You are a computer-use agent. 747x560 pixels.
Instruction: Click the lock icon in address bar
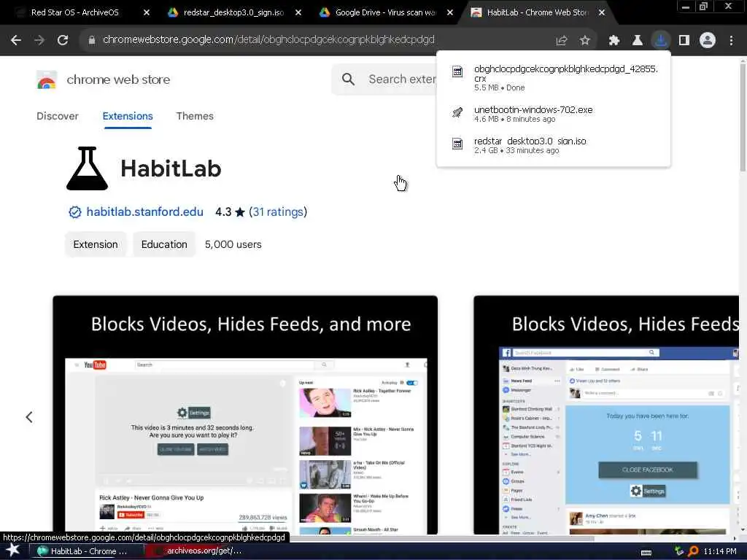91,40
